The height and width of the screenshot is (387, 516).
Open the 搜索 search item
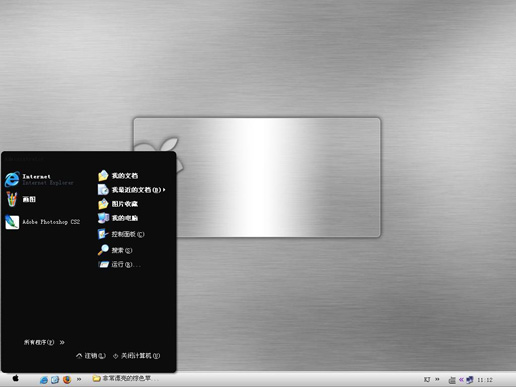click(115, 250)
